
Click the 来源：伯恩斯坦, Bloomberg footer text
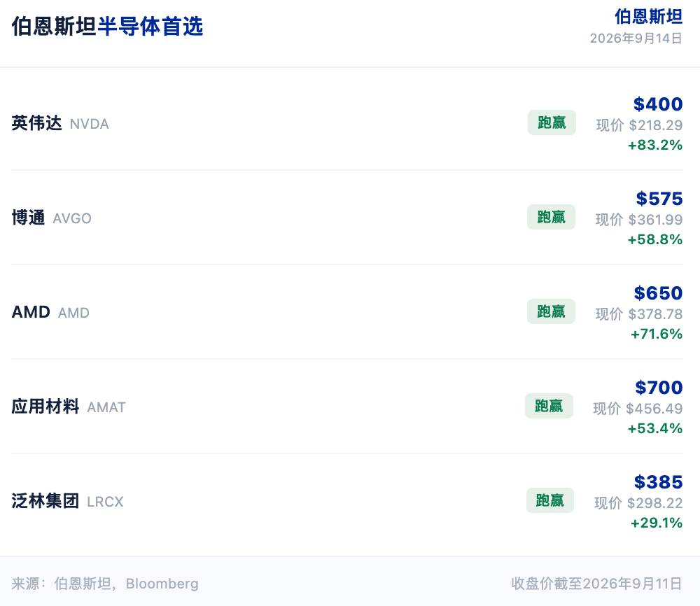coord(105,584)
